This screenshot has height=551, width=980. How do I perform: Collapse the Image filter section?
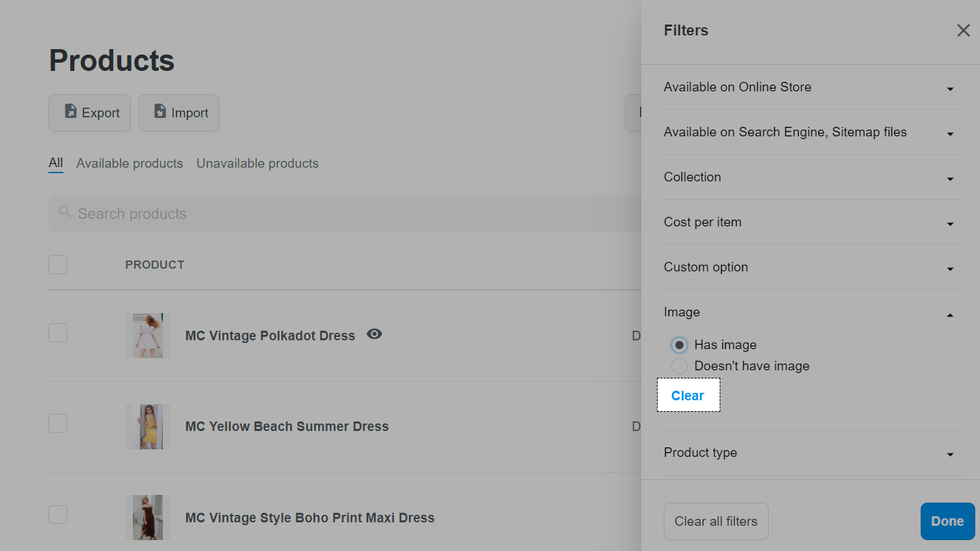[x=812, y=312]
